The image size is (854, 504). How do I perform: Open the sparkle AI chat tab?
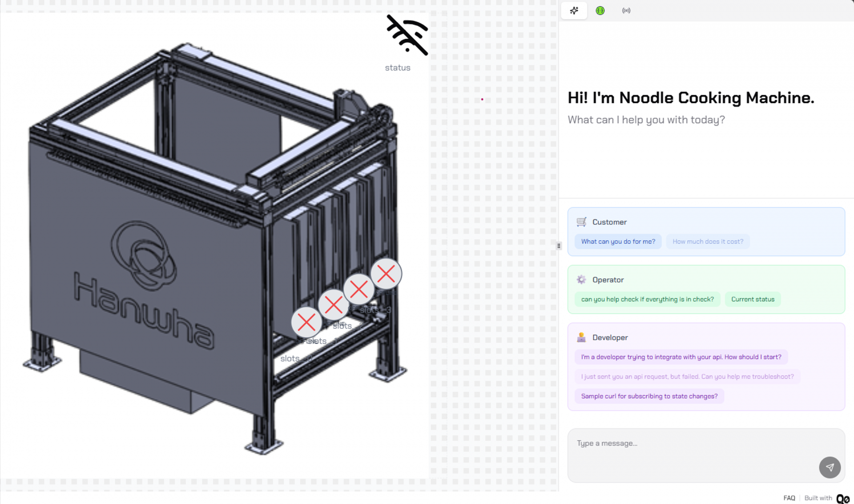(574, 11)
